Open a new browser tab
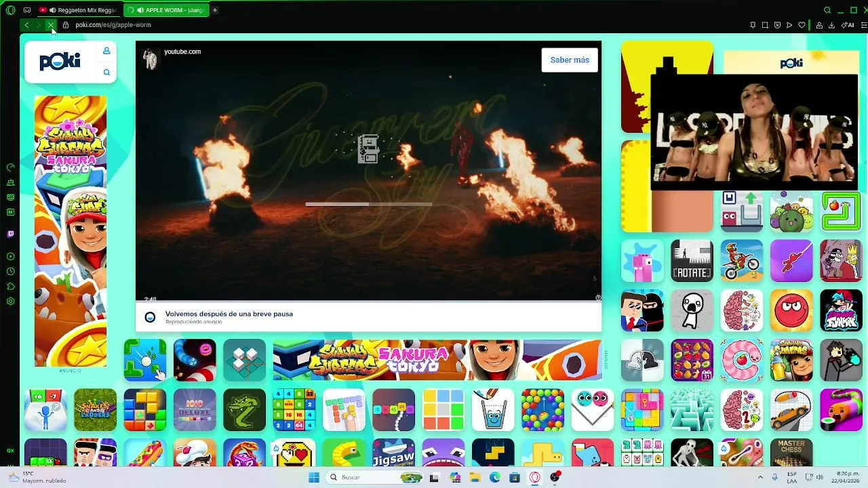Screen dimensions: 868x488 [215, 10]
